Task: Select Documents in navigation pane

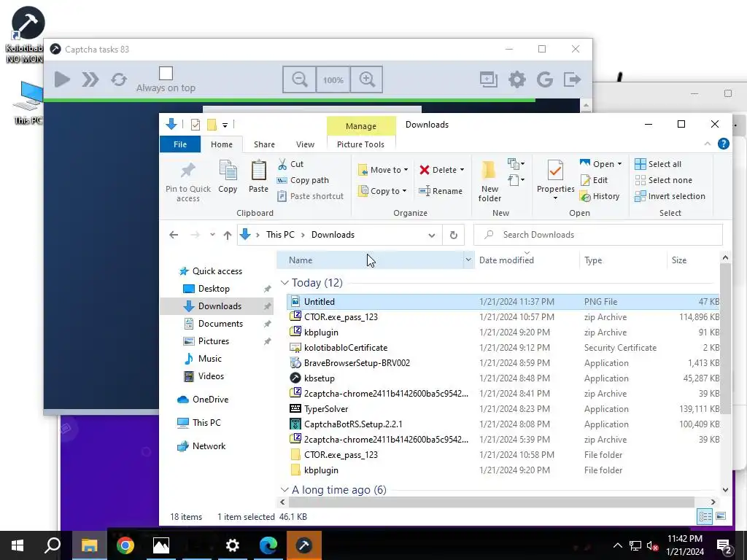Action: [x=220, y=324]
